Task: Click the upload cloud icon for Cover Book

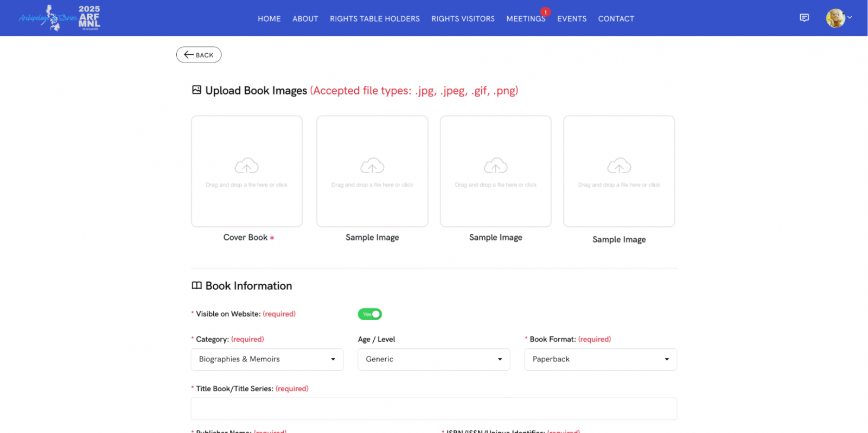Action: pyautogui.click(x=246, y=165)
